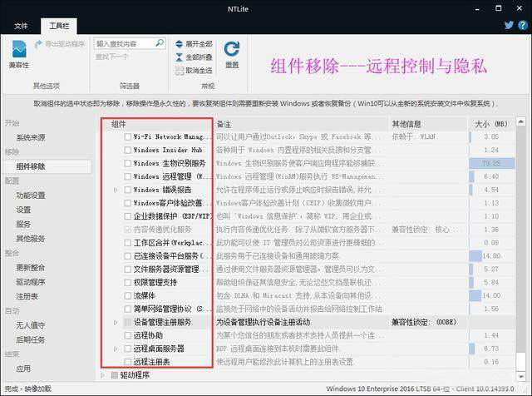The height and width of the screenshot is (396, 532).
Task: Open 更新整合 in sidebar
Action: [x=31, y=268]
